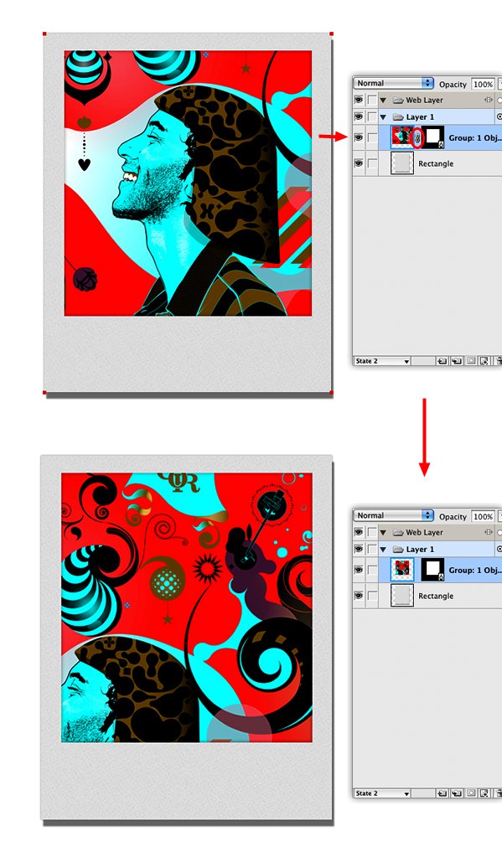Select Rectangle thumbnail in lower panel
Image resolution: width=502 pixels, height=868 pixels.
402,596
